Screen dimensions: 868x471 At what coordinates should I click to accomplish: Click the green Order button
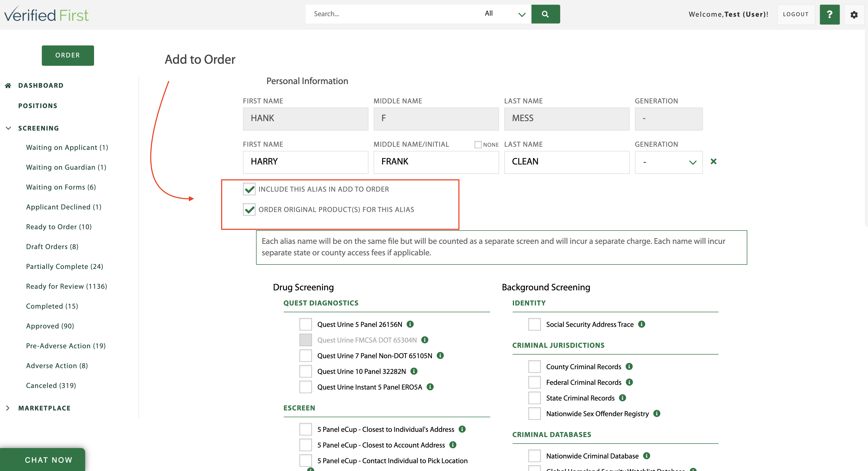tap(68, 56)
